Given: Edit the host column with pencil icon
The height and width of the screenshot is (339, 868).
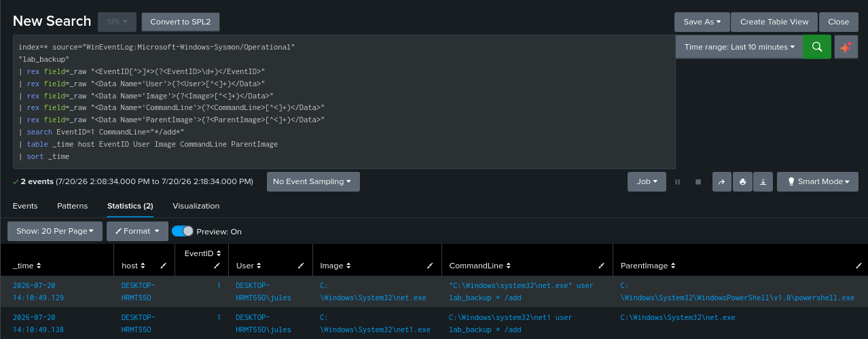Looking at the screenshot, I should [x=163, y=266].
